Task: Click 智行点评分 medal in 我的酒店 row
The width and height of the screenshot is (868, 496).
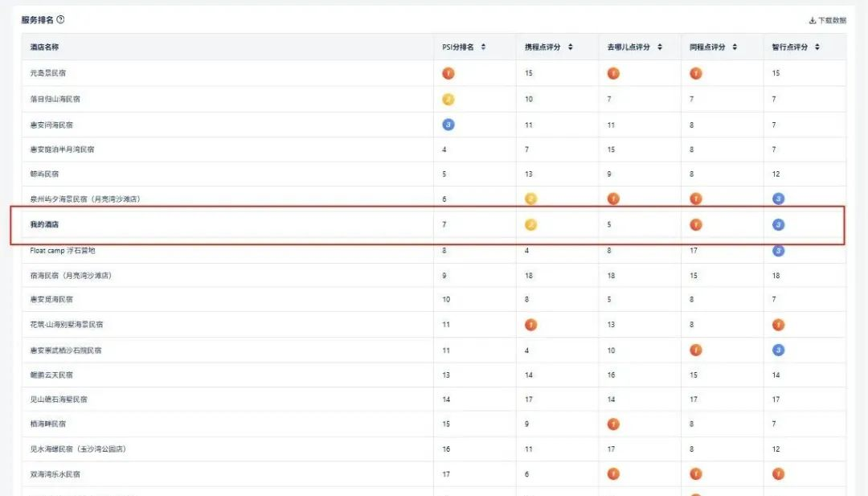Action: coord(778,224)
